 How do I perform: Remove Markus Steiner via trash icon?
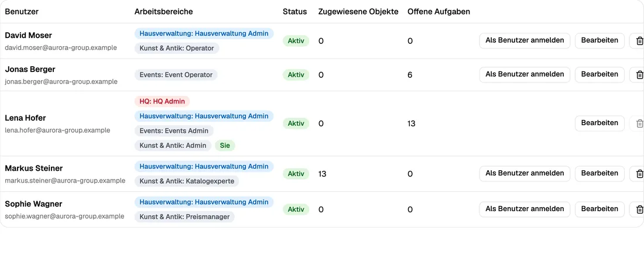point(638,174)
